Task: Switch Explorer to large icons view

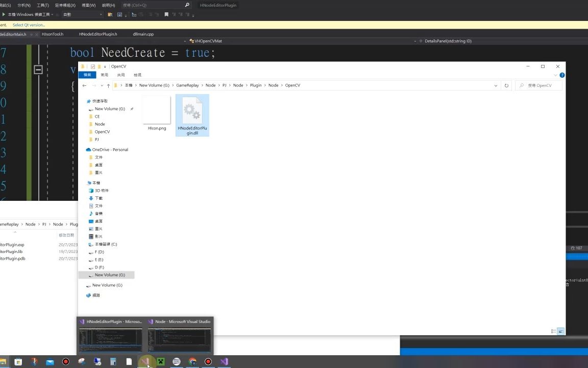Action: coord(560,331)
